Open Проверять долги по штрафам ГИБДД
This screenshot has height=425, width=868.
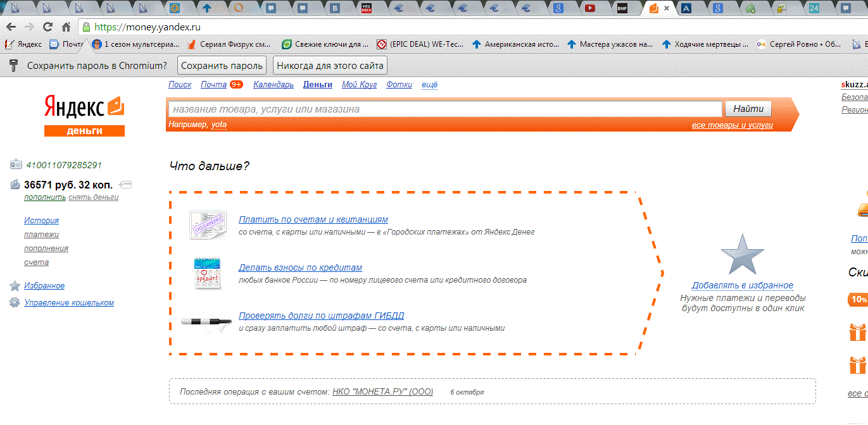(x=321, y=316)
